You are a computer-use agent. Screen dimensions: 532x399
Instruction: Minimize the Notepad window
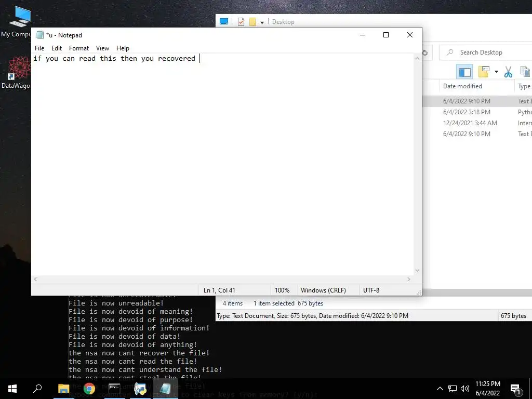click(362, 35)
